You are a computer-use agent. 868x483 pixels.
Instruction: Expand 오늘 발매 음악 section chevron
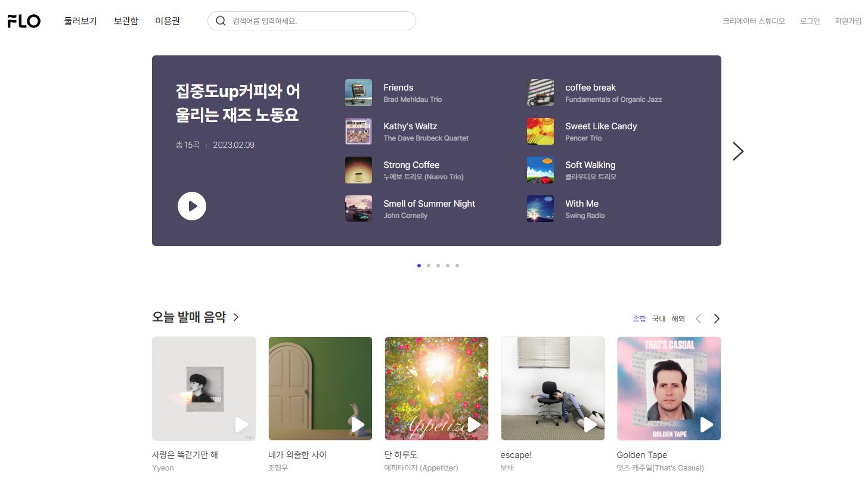point(235,317)
